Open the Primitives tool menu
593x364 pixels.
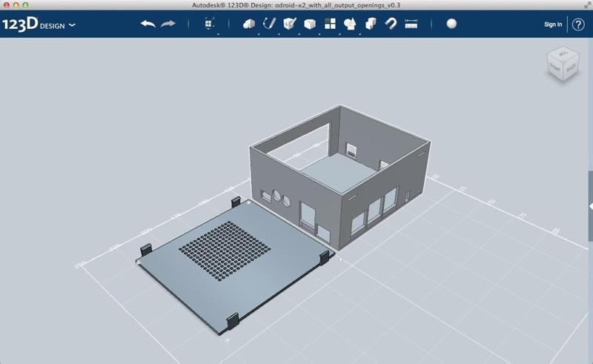tap(249, 24)
